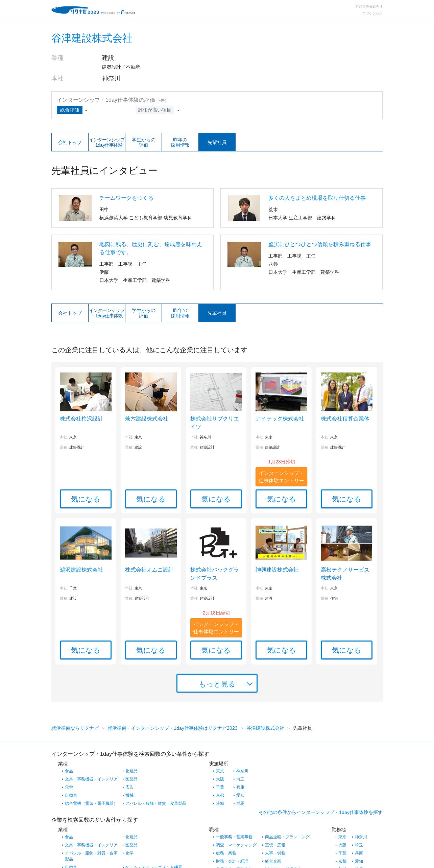Select 一般事務・営業事務 under 職種
This screenshot has width=434, height=868.
[234, 837]
